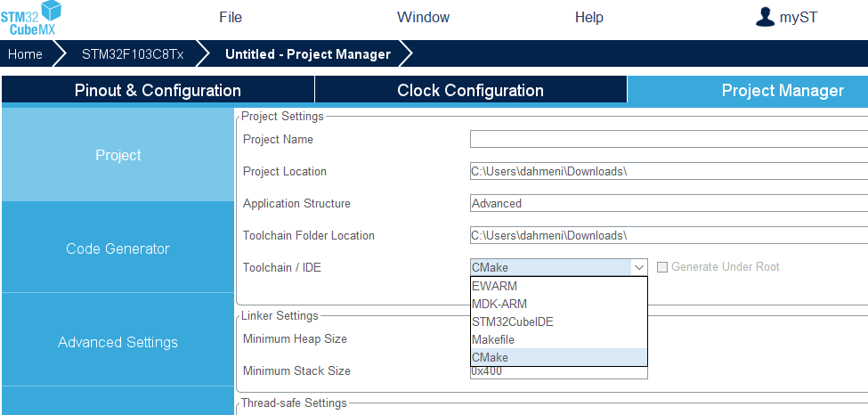The width and height of the screenshot is (868, 415).
Task: Click the Minimum Stack Size label
Action: click(296, 370)
